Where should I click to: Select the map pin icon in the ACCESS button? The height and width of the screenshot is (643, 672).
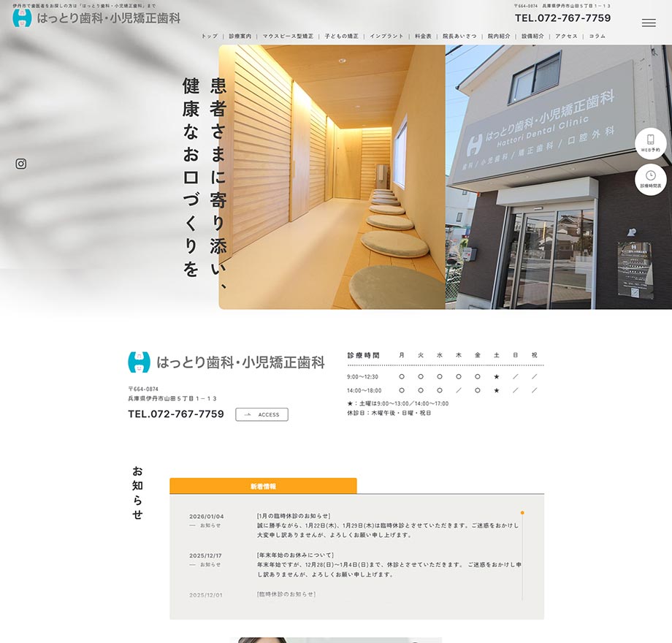[x=248, y=414]
